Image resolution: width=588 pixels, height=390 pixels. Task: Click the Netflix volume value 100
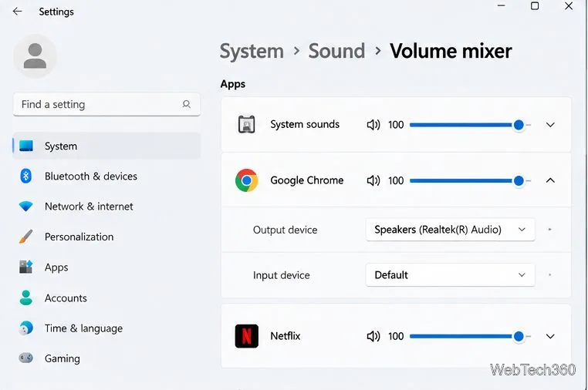click(x=396, y=336)
